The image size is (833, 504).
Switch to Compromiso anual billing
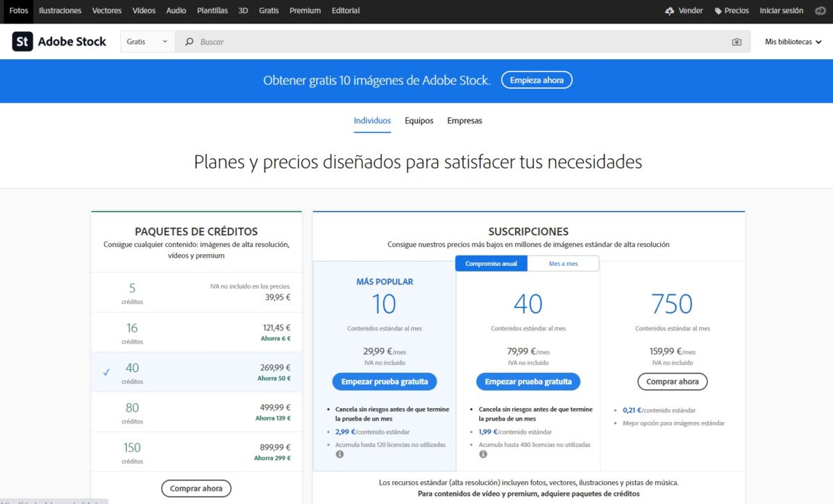pyautogui.click(x=491, y=264)
